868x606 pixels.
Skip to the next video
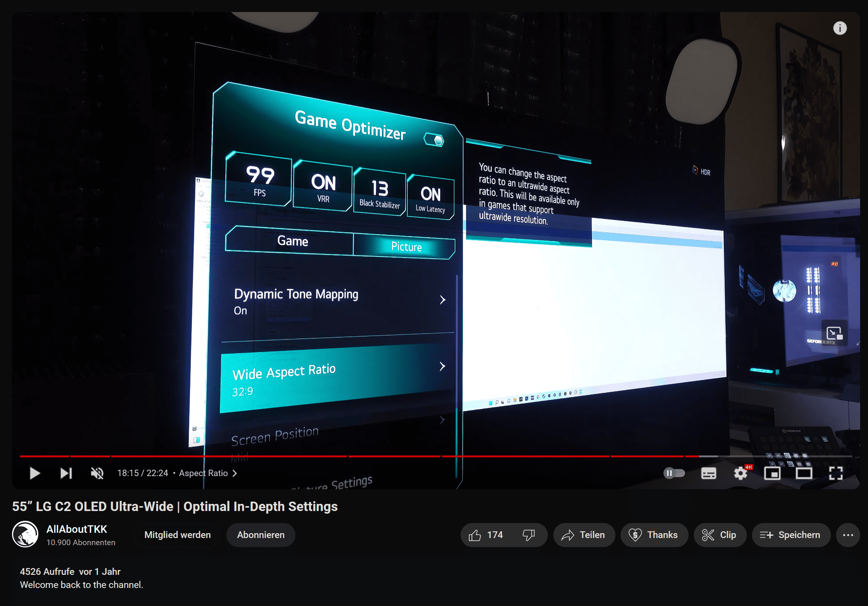click(x=66, y=473)
